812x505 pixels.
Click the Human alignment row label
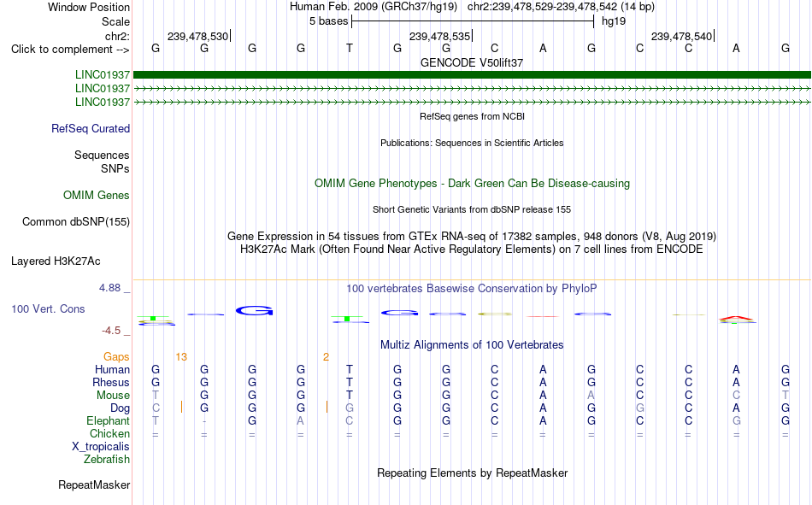tap(112, 370)
